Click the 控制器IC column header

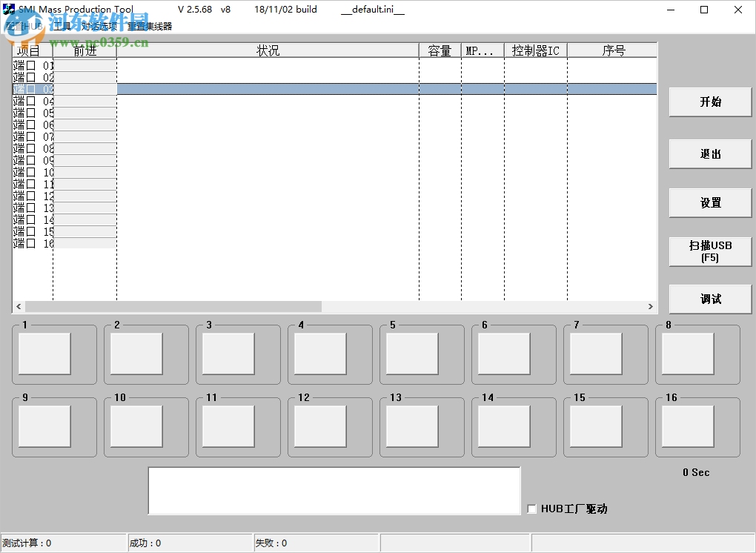click(x=536, y=50)
